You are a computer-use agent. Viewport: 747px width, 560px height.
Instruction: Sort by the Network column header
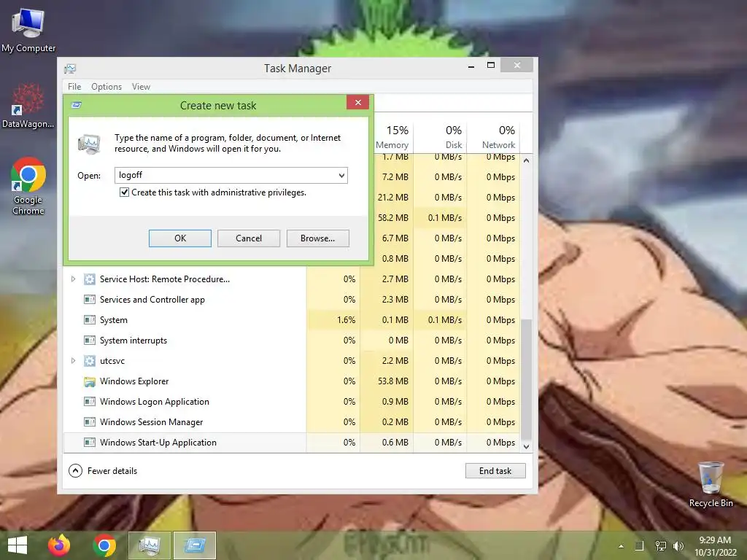click(494, 136)
